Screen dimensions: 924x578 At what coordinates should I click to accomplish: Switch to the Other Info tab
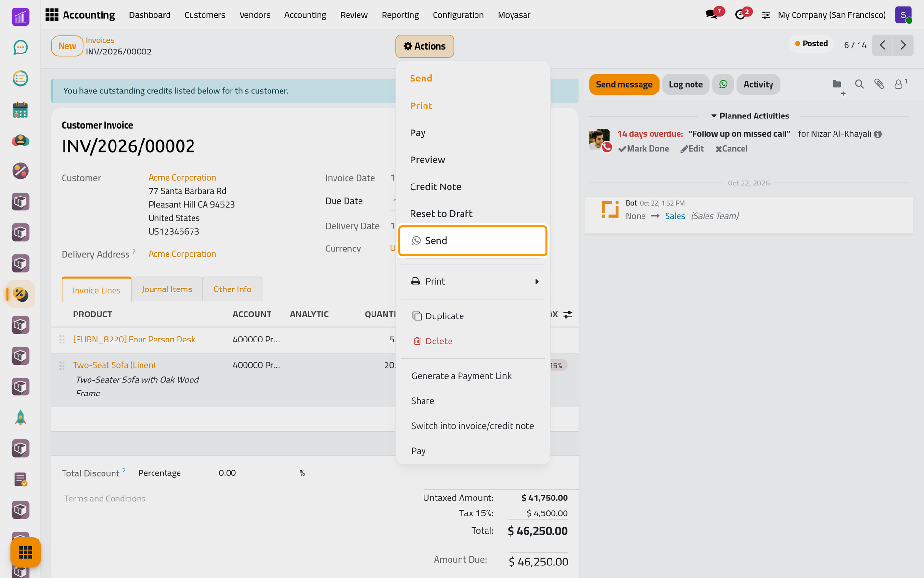point(232,289)
